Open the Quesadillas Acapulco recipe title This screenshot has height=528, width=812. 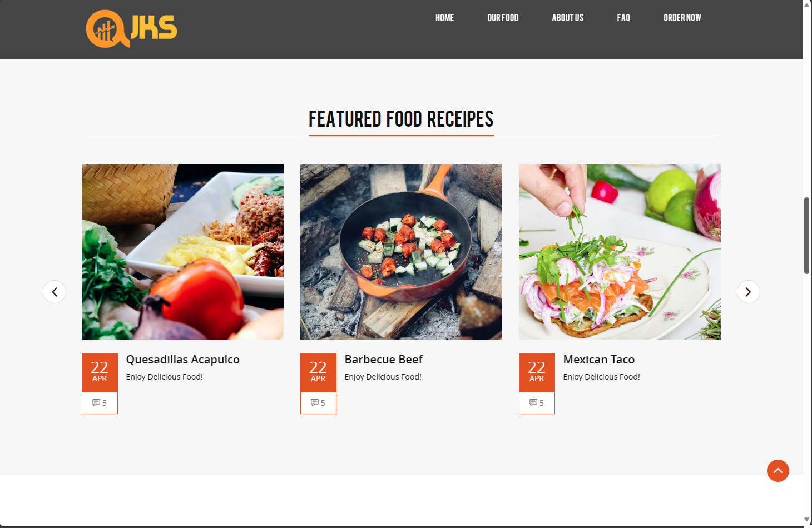tap(183, 360)
